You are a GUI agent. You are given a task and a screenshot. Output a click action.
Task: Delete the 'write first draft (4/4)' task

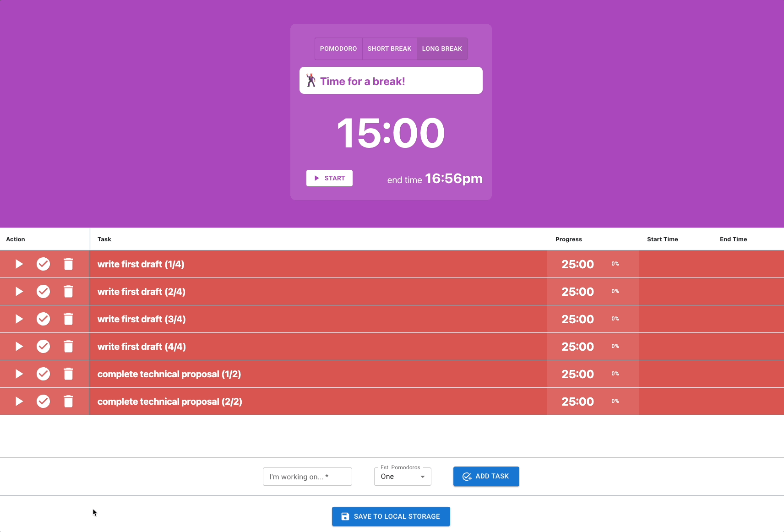point(68,347)
